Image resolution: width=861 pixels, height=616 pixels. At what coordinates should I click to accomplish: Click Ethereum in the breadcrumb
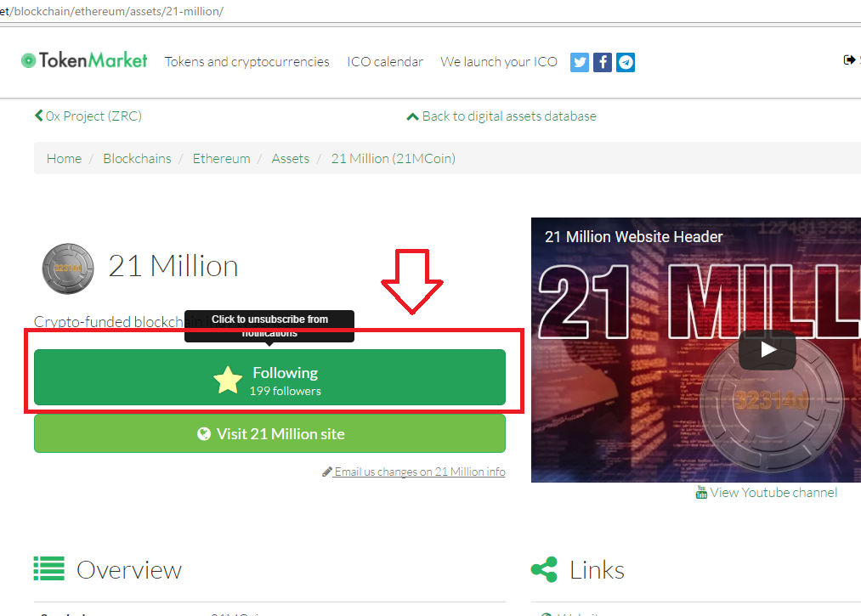(x=221, y=159)
